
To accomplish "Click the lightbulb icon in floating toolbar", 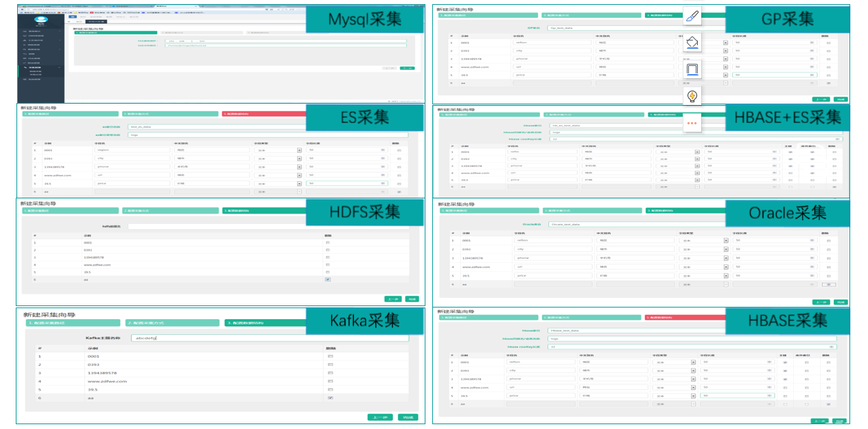I will 692,95.
